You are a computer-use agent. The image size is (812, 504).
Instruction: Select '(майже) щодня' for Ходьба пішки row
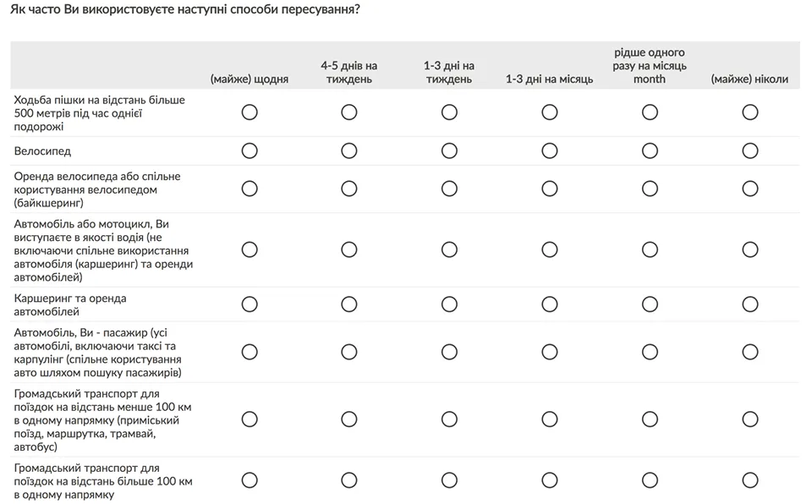pos(250,112)
